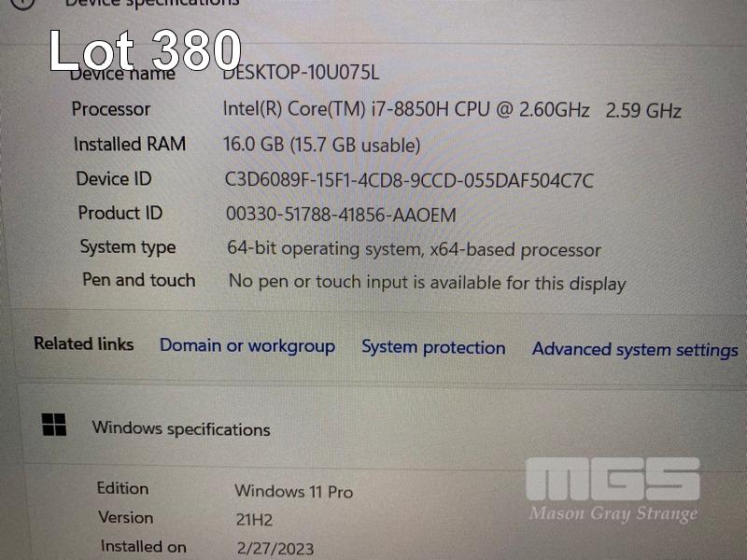
Task: Click the Processor label
Action: (x=111, y=109)
